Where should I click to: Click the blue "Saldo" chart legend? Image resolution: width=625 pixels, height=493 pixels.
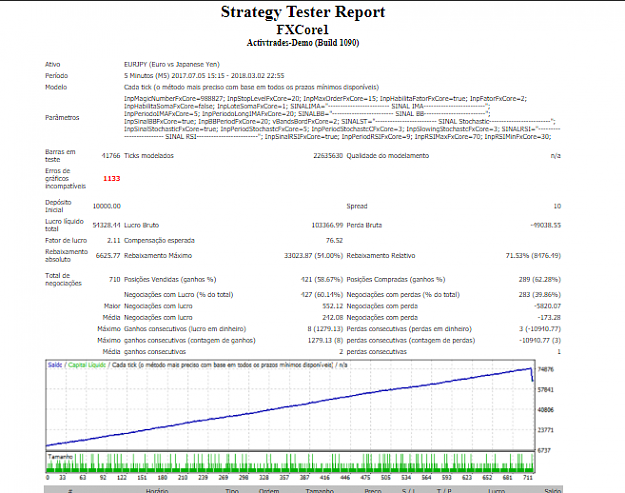55,365
